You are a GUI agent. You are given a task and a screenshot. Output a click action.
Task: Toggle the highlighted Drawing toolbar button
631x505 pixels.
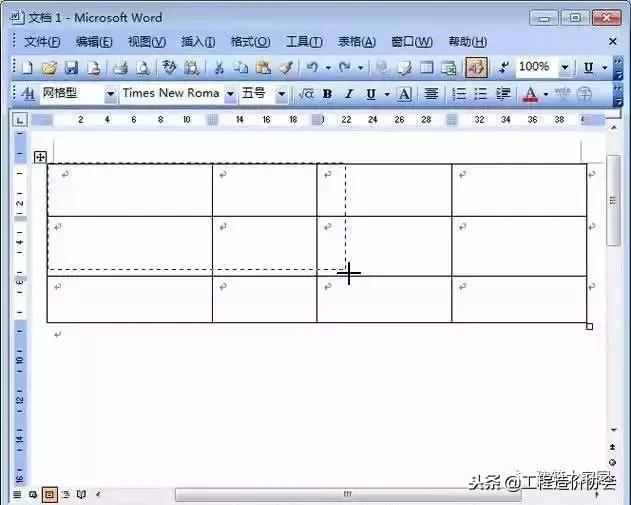pos(476,67)
